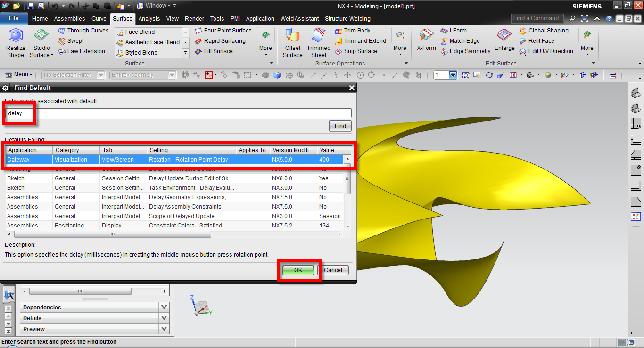Select the Delay Assembly Constraints row
Image resolution: width=644 pixels, height=348 pixels.
pyautogui.click(x=175, y=207)
